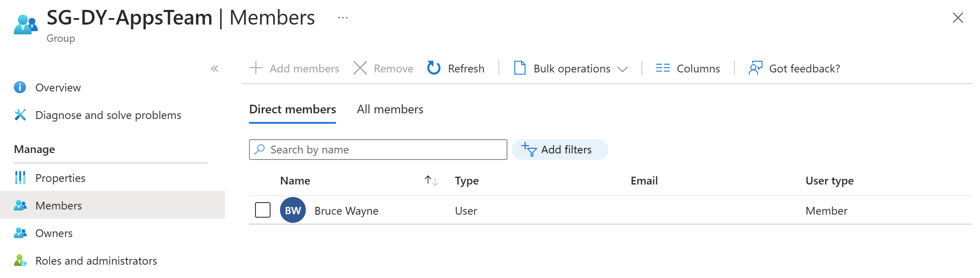Click the Properties bars icon in sidebar
980x278 pixels.
pyautogui.click(x=20, y=178)
